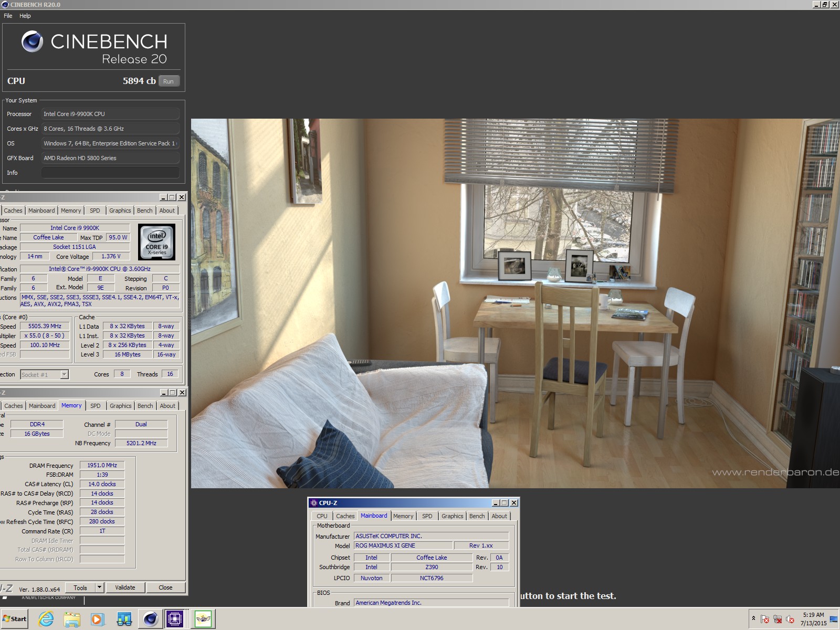This screenshot has height=630, width=840.
Task: Open the Socket #1 selection dropdown
Action: [45, 375]
